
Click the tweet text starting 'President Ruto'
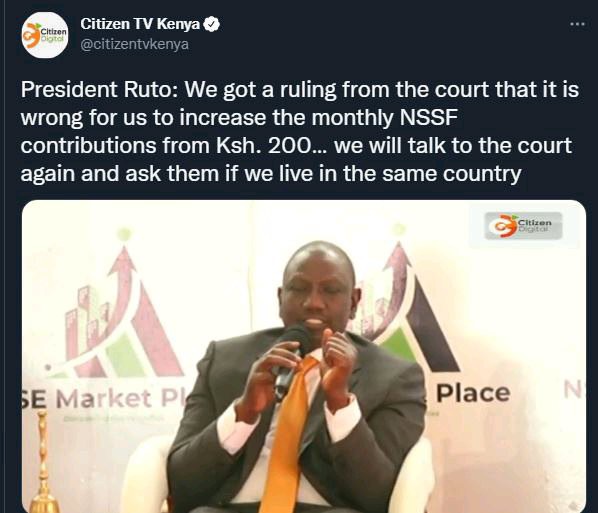coord(300,132)
